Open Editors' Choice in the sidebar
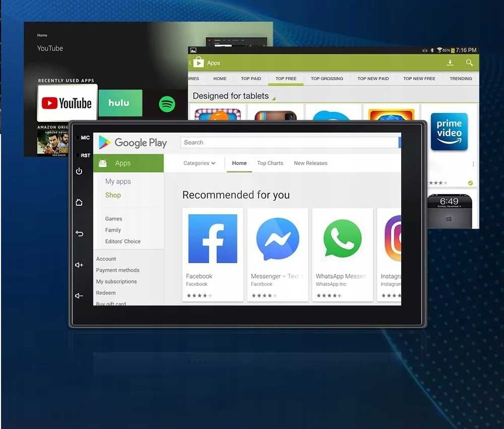Image resolution: width=504 pixels, height=429 pixels. click(x=123, y=241)
